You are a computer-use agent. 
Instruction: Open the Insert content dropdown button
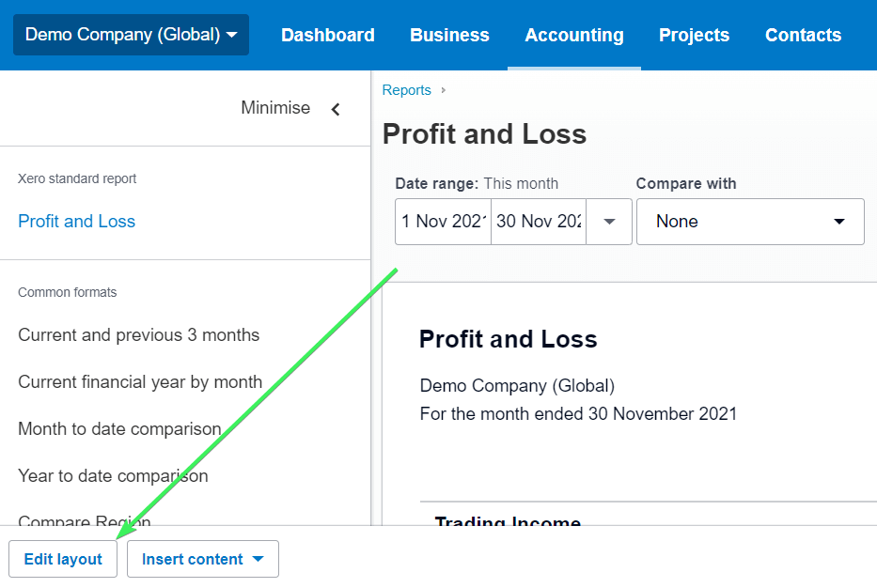tap(202, 558)
